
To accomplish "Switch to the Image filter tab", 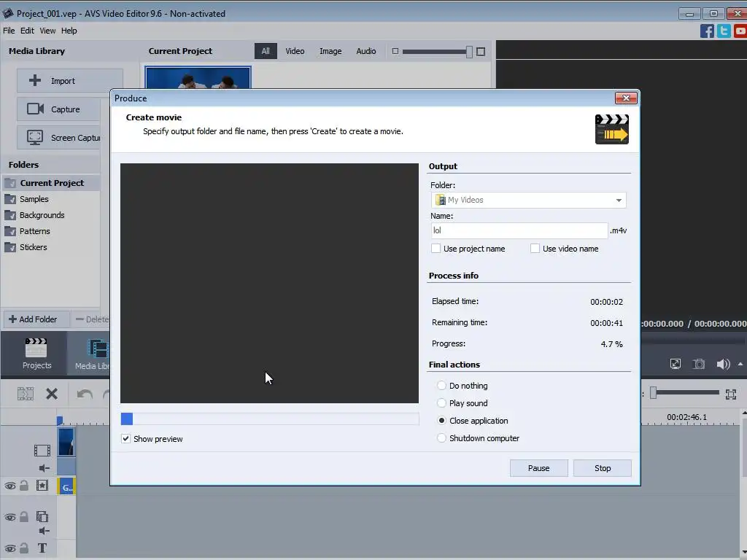I will 330,51.
